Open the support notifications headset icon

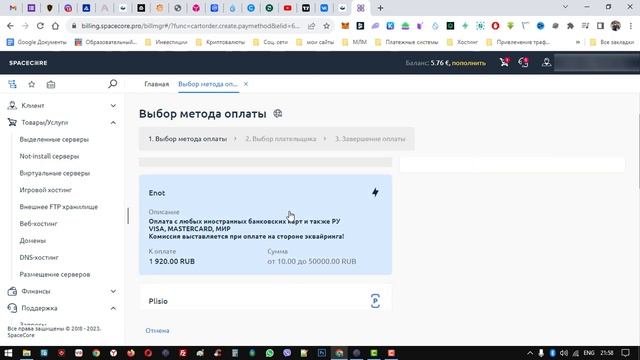click(x=523, y=62)
